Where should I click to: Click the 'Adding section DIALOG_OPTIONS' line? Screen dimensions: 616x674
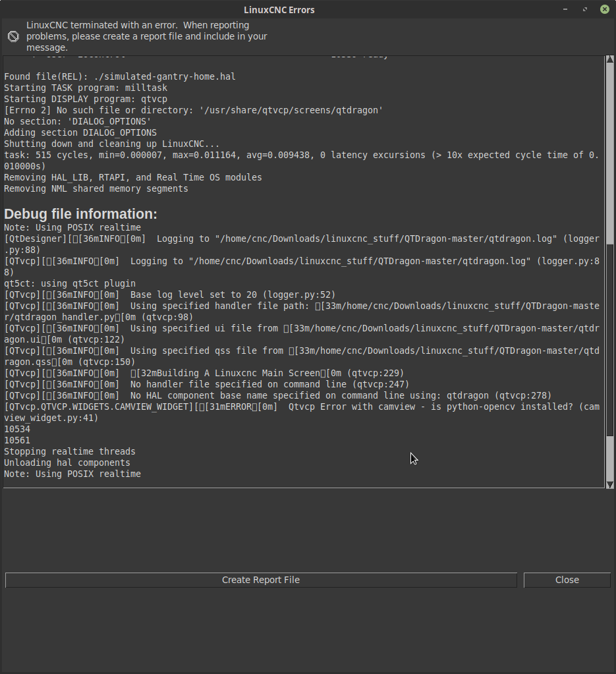tap(80, 132)
